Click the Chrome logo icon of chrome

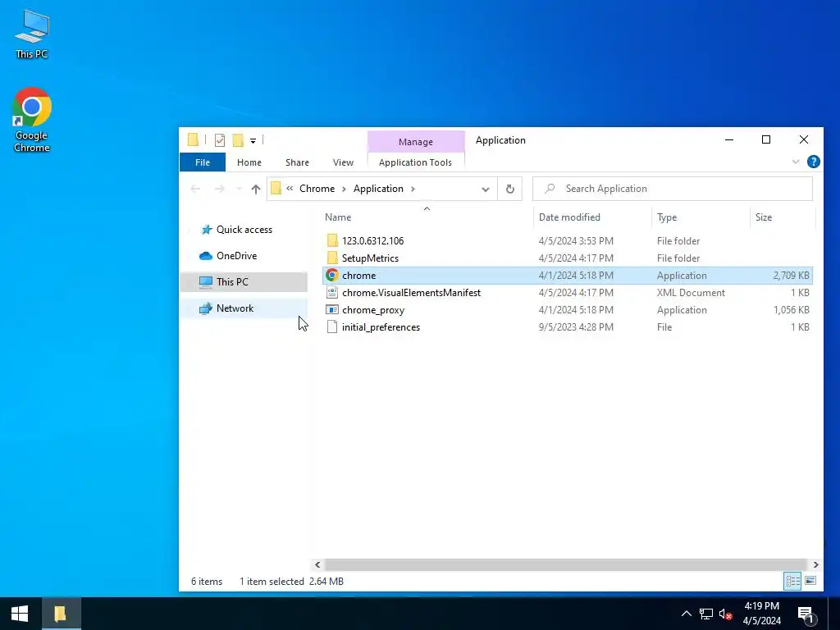pyautogui.click(x=332, y=276)
